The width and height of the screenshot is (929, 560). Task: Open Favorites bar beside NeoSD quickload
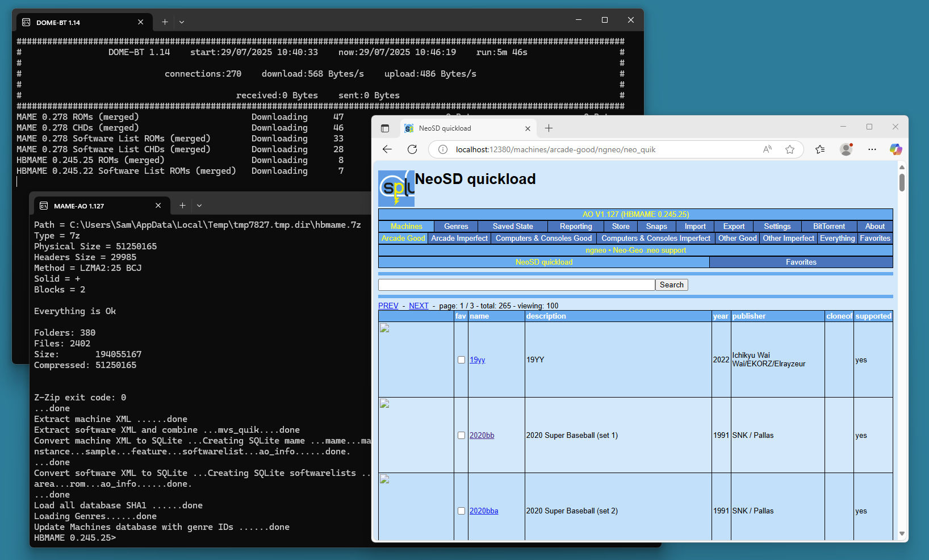[801, 262]
